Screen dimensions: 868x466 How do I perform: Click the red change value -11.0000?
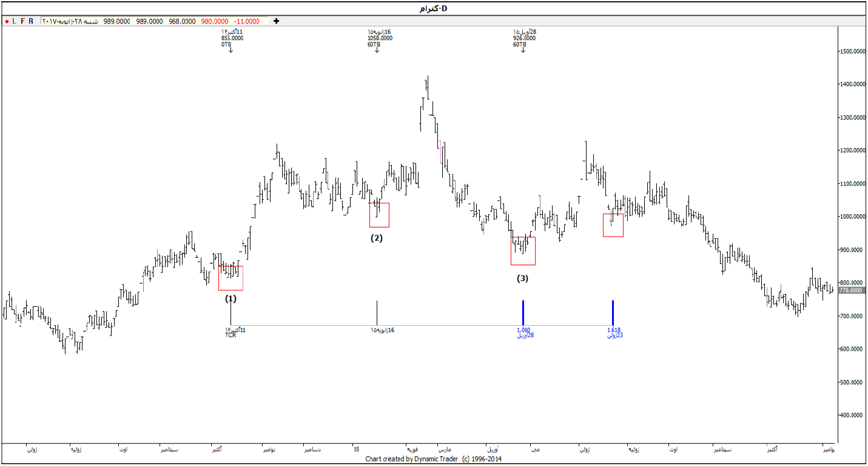tap(246, 21)
